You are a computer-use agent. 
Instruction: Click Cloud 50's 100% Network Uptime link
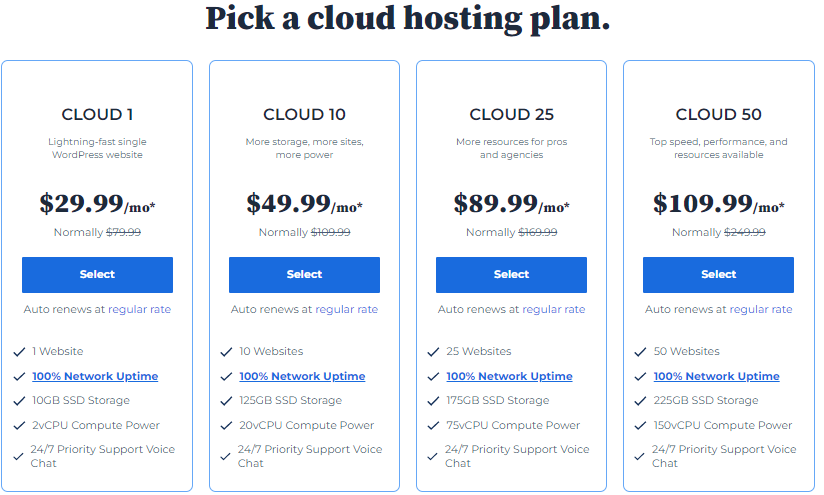coord(716,376)
